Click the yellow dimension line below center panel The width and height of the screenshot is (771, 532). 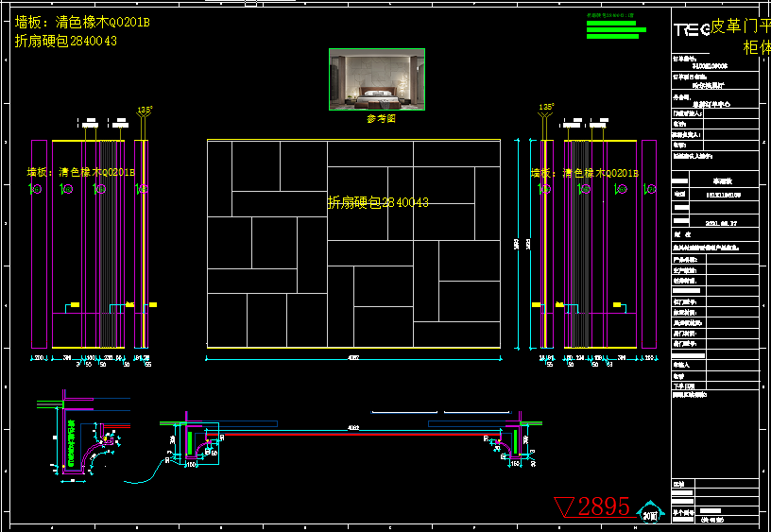[353, 349]
